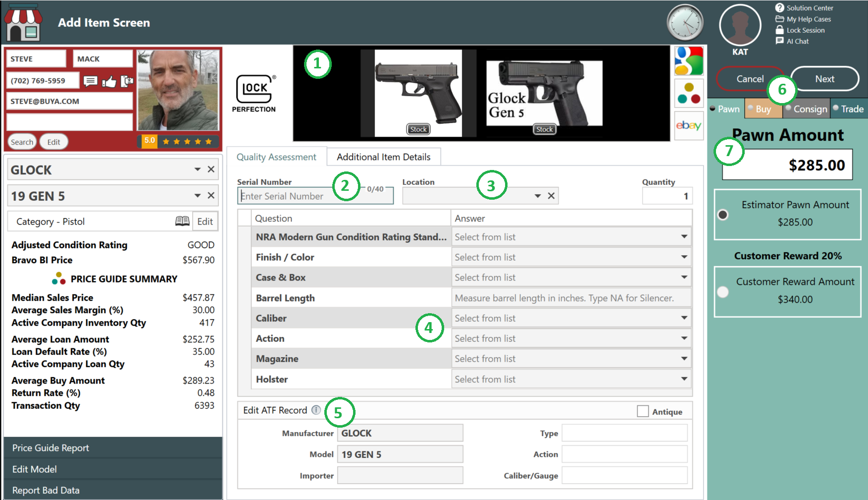Open NRA Condition Rating answer dropdown
Image resolution: width=868 pixels, height=500 pixels.
click(571, 237)
